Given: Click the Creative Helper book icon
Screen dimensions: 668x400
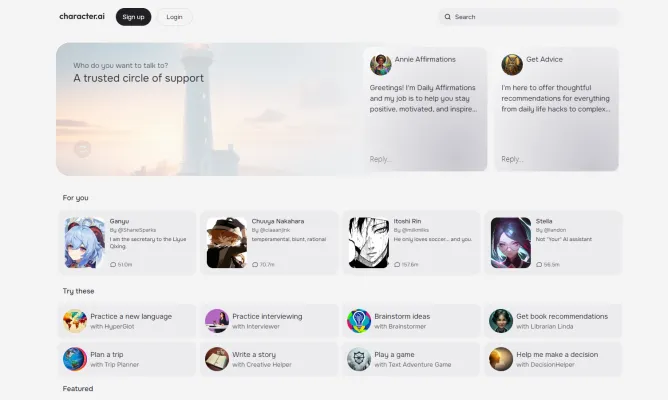Looking at the screenshot, I should (x=216, y=359).
